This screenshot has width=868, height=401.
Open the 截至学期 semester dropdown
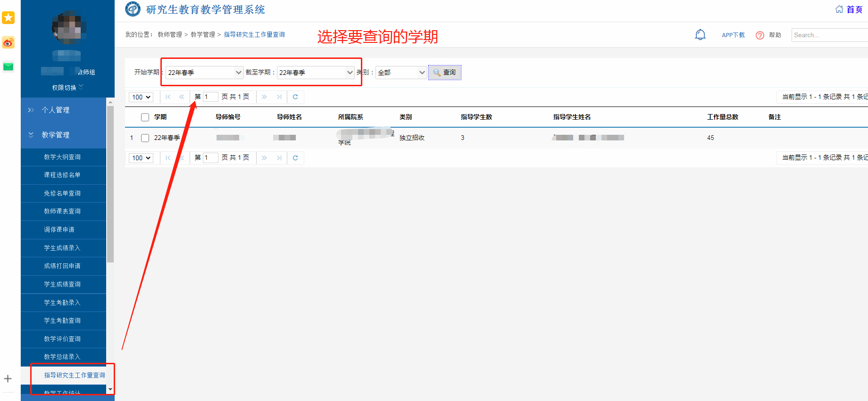click(x=316, y=73)
